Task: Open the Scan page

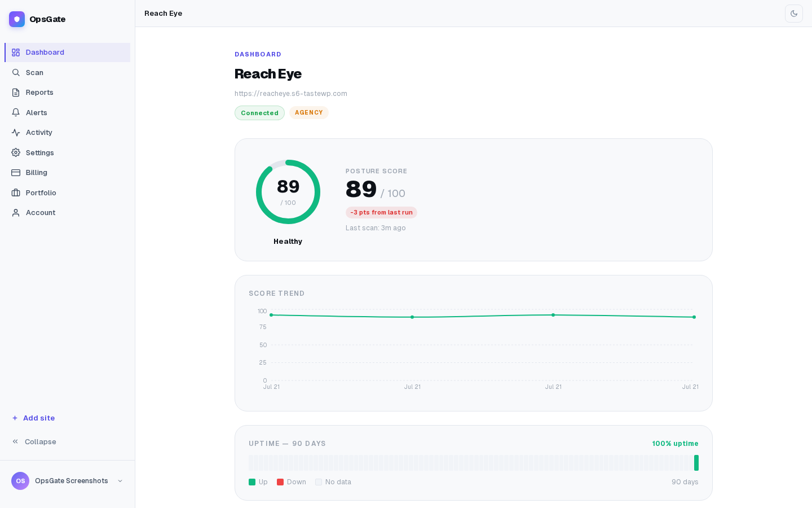Action: (68, 72)
